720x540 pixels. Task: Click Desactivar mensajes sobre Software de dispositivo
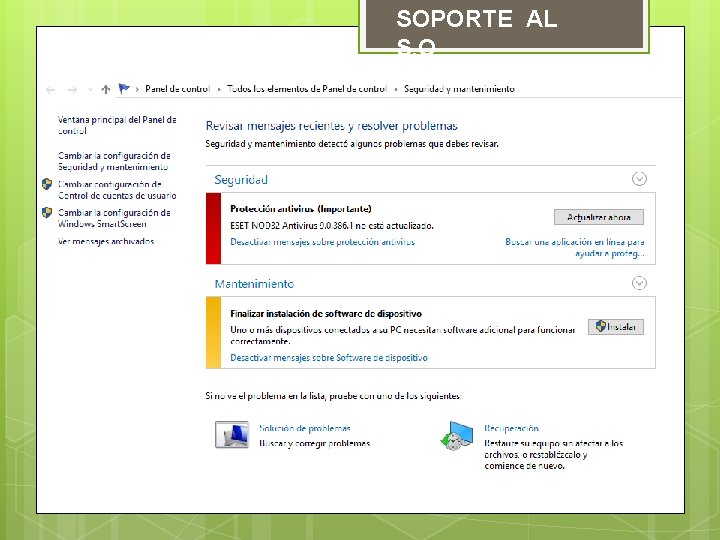pyautogui.click(x=329, y=357)
